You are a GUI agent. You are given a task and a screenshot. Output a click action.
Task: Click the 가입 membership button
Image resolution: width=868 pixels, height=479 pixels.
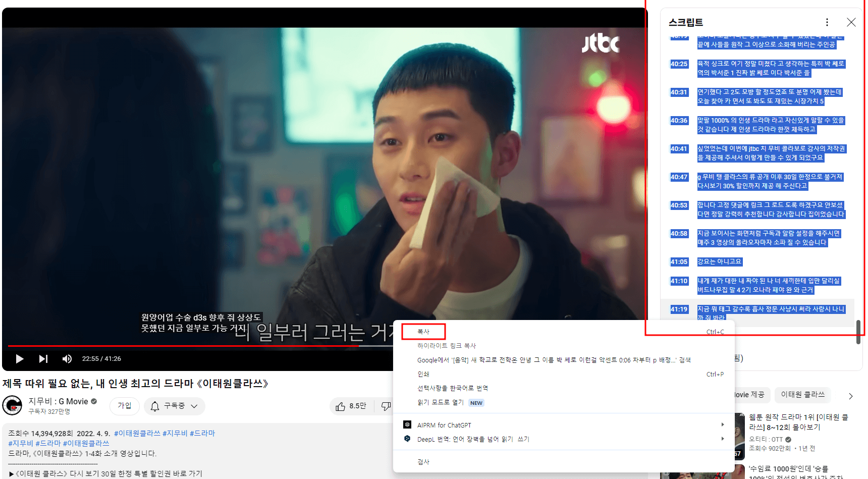(x=124, y=406)
